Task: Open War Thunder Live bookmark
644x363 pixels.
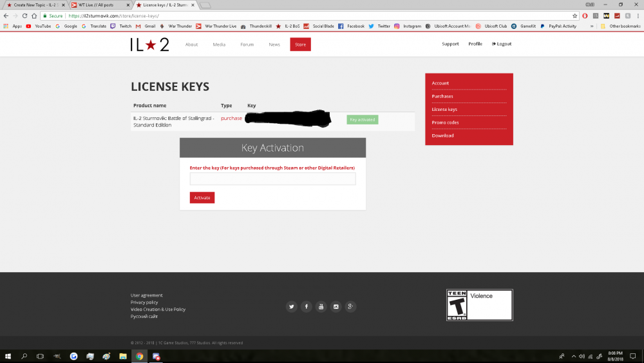Action: [216, 26]
